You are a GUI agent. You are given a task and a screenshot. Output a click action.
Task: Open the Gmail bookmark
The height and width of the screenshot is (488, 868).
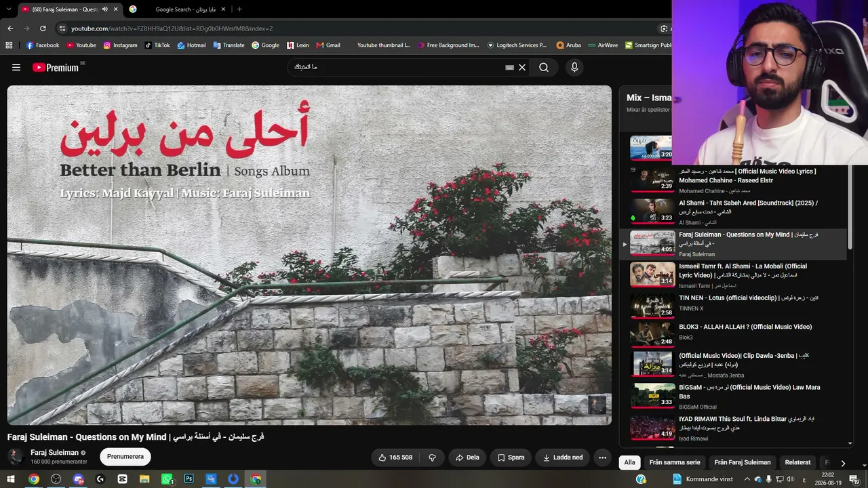pyautogui.click(x=328, y=45)
